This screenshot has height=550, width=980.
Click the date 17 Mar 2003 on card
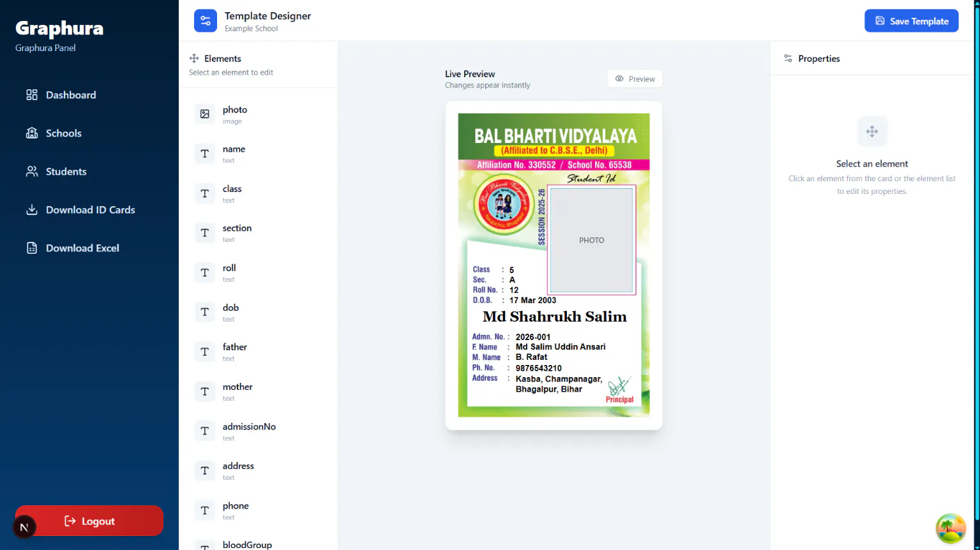tap(532, 300)
